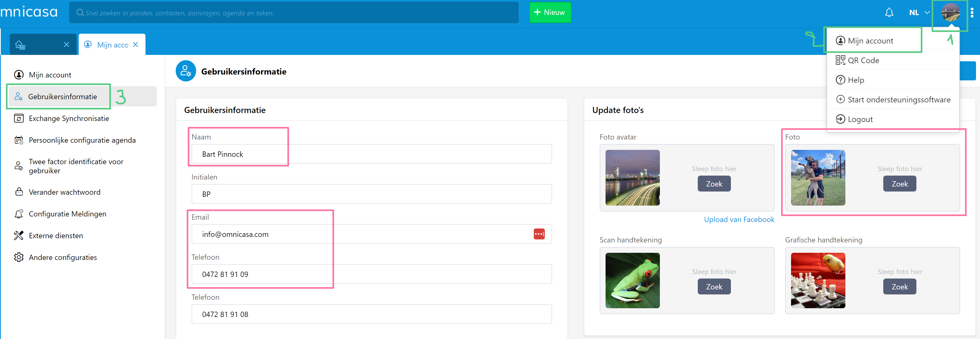Select QR Code from the dropdown menu
Viewport: 980px width, 339px height.
[x=863, y=60]
